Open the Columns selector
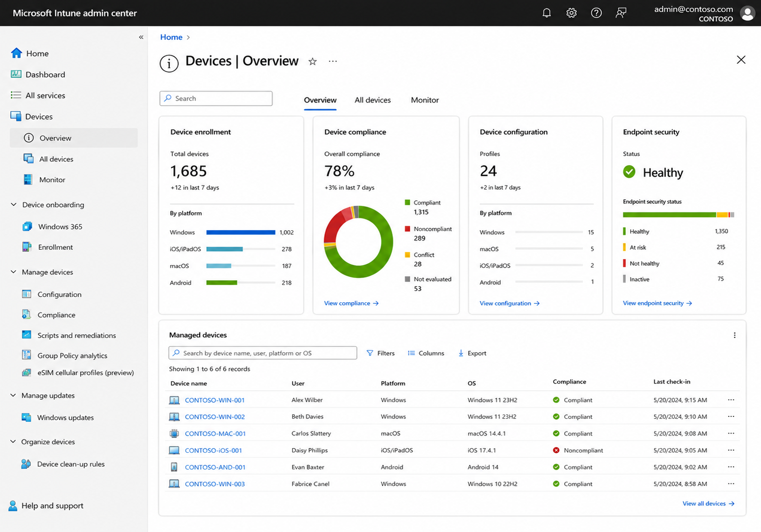 (x=426, y=353)
